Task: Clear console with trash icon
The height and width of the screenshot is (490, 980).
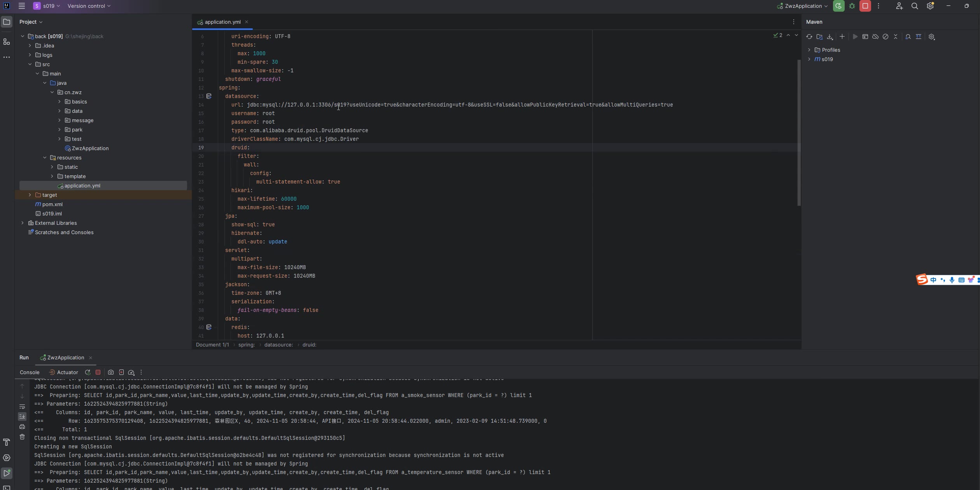Action: (x=22, y=437)
